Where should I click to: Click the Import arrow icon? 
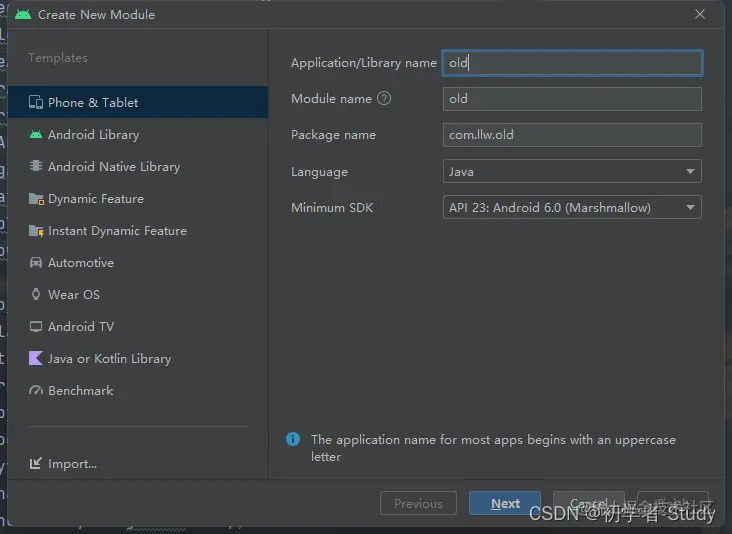tap(35, 463)
